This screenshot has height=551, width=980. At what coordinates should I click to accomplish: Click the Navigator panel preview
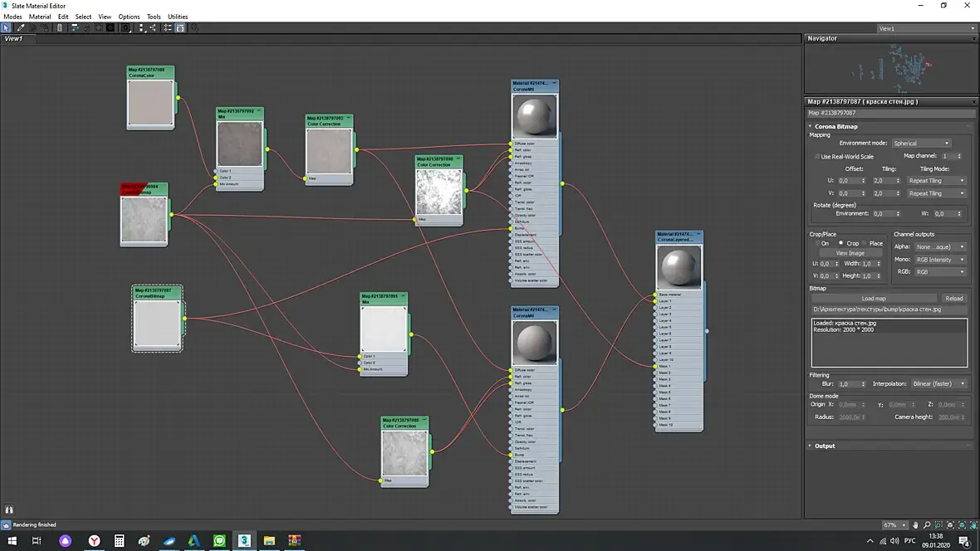(891, 69)
